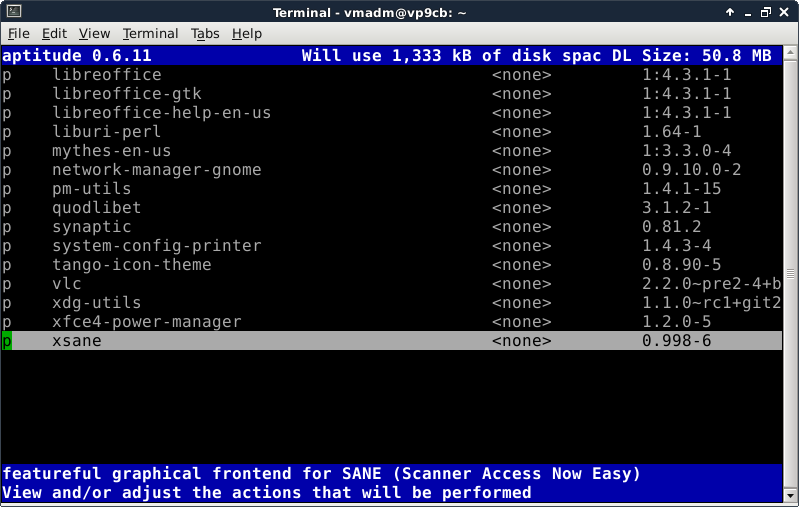Open the Help menu
The width and height of the screenshot is (799, 507).
[246, 34]
